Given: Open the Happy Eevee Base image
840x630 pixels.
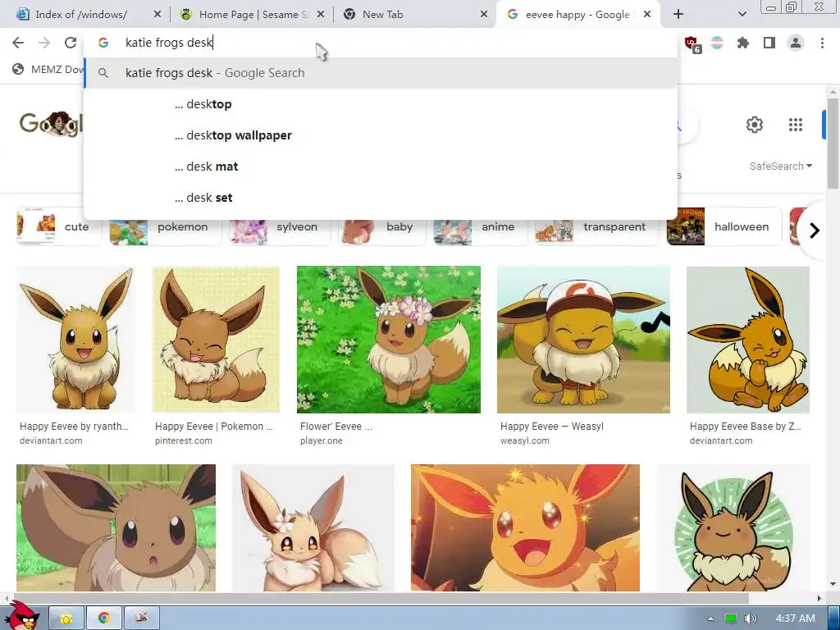Looking at the screenshot, I should click(x=748, y=340).
